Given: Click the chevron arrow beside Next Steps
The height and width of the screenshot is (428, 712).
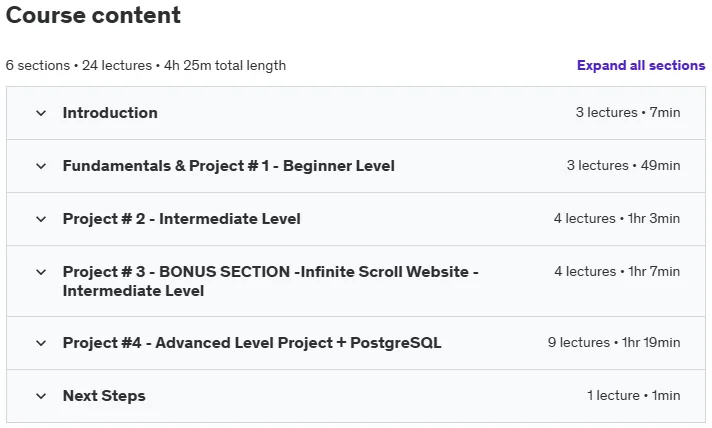Looking at the screenshot, I should (x=41, y=396).
